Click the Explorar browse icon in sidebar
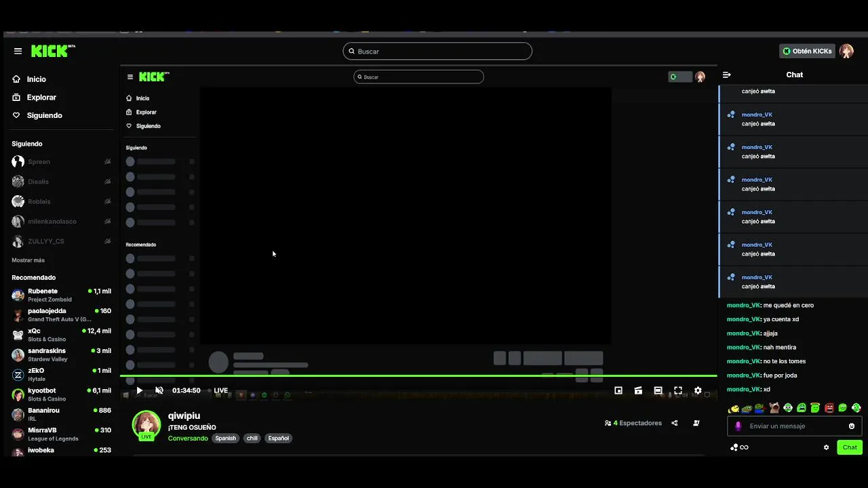 pos(16,97)
